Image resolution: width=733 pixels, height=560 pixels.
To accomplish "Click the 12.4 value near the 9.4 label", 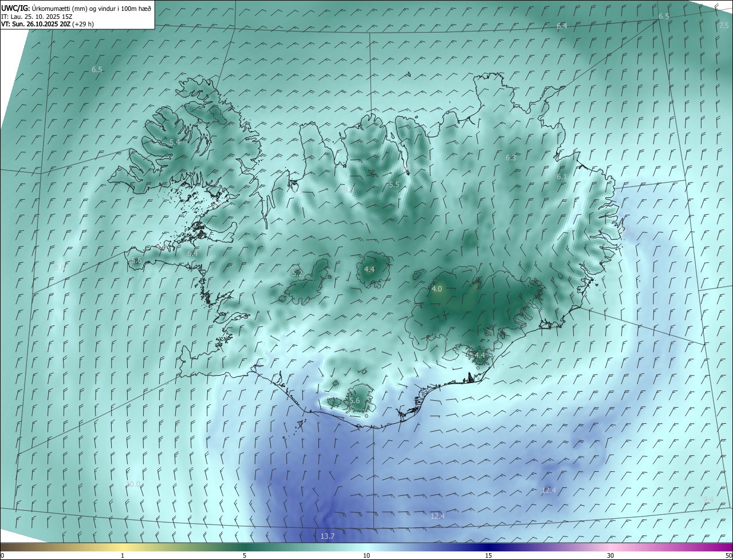I will [x=549, y=491].
